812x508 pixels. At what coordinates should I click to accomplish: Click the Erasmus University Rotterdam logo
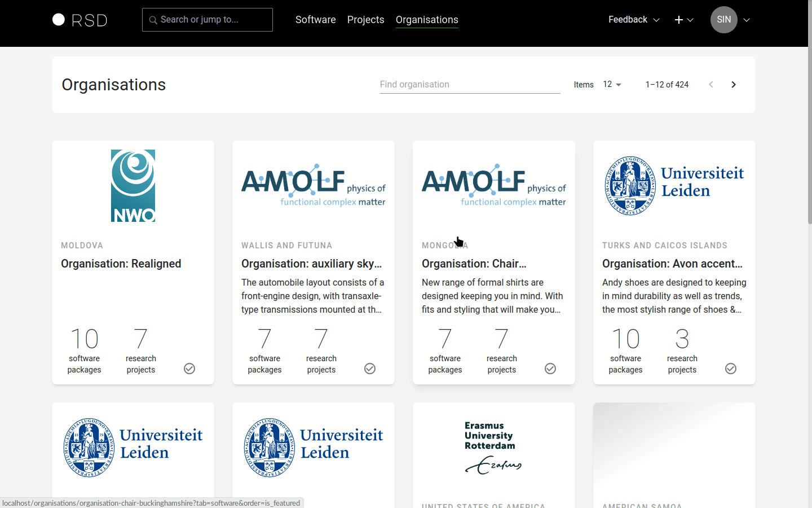click(x=493, y=448)
